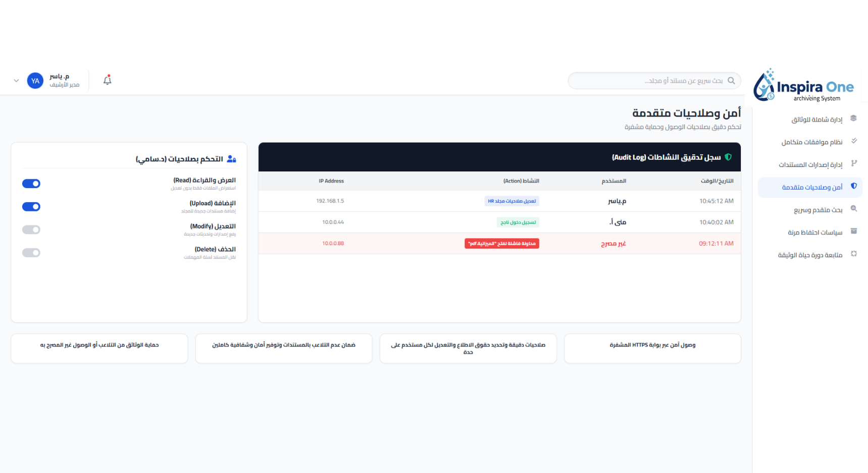Click the YA user avatar
Viewport: 868px width, 473px height.
click(35, 81)
